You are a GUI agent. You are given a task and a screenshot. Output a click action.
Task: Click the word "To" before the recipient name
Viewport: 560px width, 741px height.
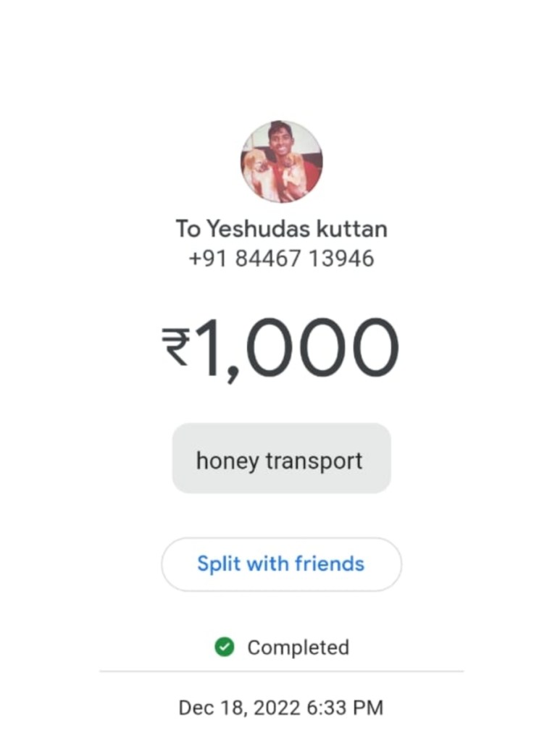[x=188, y=229]
